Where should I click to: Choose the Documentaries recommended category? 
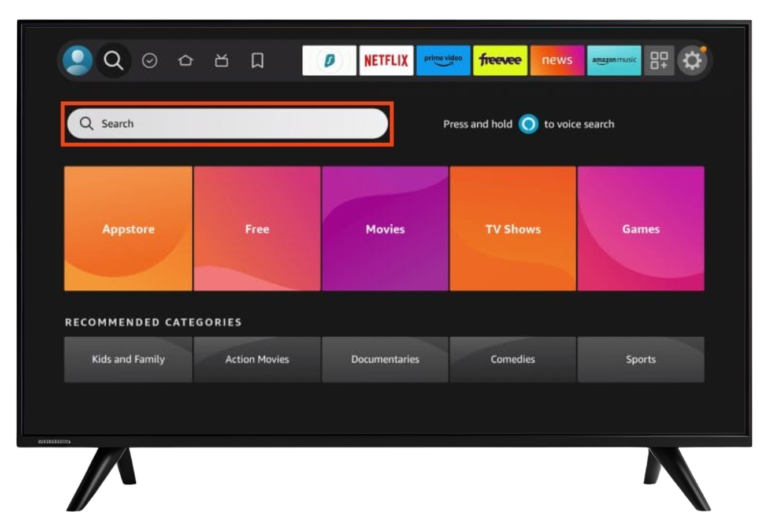385,359
